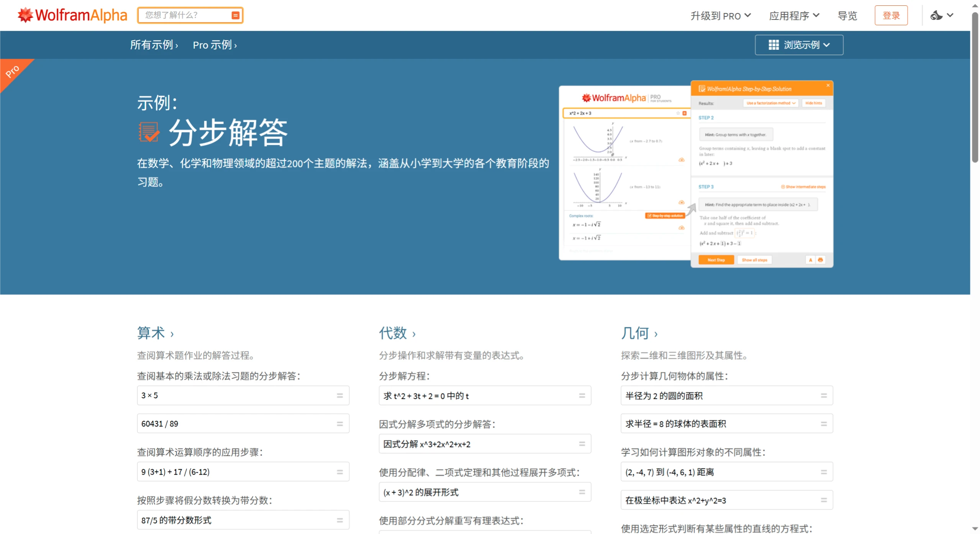Open the 应用程序 dropdown menu
Screen dimensions: 980x534
[794, 16]
